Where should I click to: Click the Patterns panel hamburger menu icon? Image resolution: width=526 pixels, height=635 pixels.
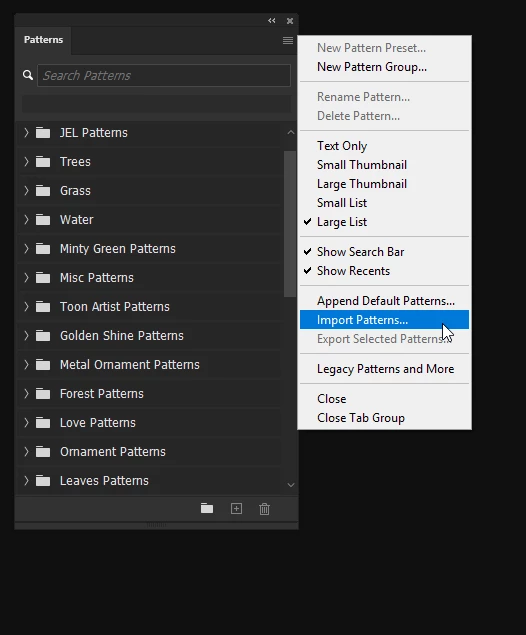(288, 40)
